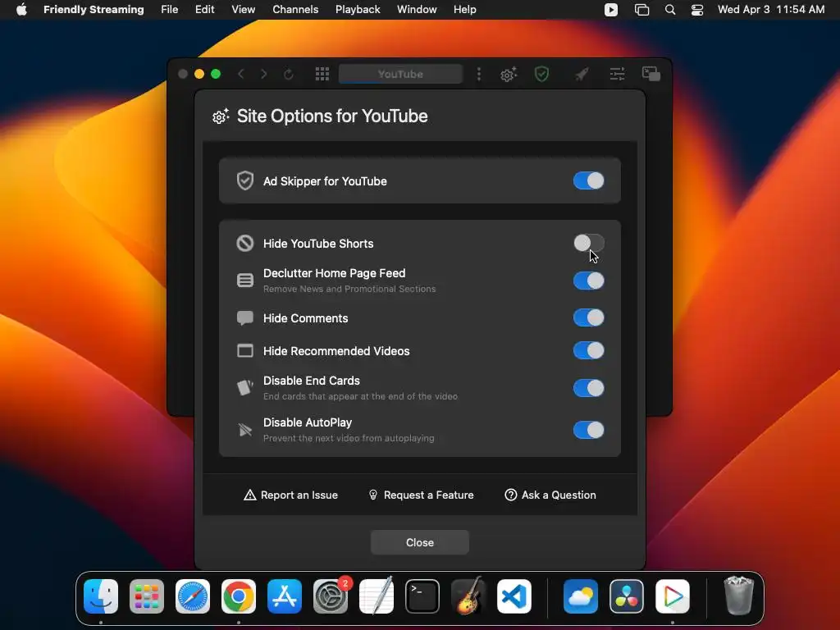Open the Edit menu

[x=204, y=9]
